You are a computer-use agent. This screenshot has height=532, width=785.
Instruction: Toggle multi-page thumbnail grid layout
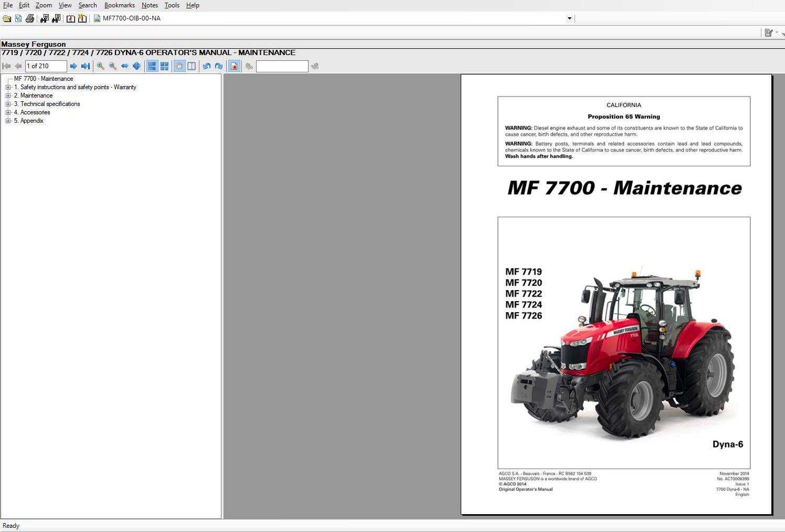pyautogui.click(x=164, y=66)
